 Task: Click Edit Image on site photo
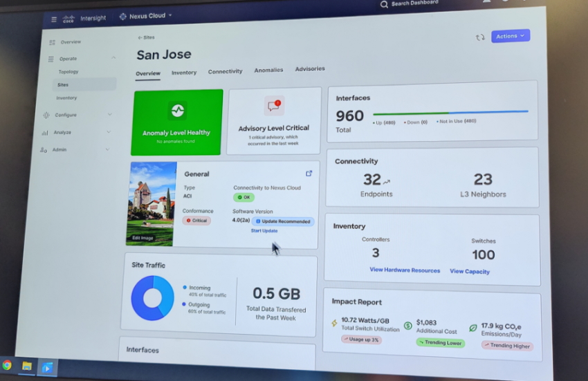pyautogui.click(x=143, y=238)
